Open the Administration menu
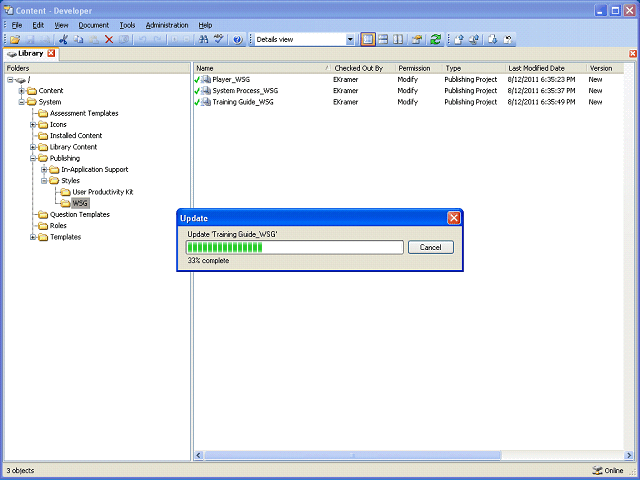The image size is (640, 480). click(x=167, y=25)
